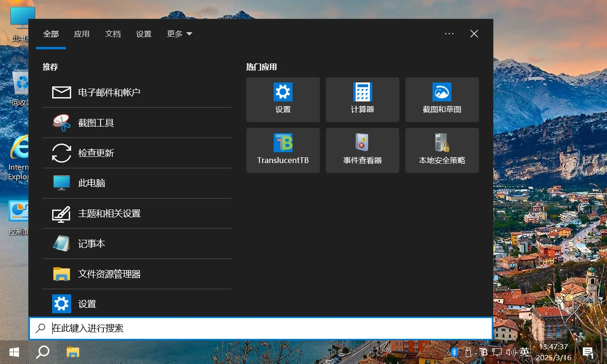
Task: Click the snipping tool icon beside 截图工具
Action: pos(61,122)
